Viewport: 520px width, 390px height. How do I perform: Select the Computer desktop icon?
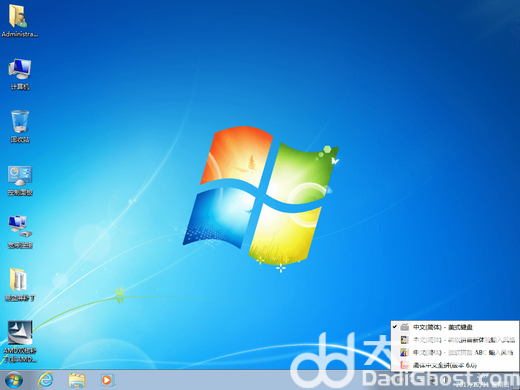(20, 74)
